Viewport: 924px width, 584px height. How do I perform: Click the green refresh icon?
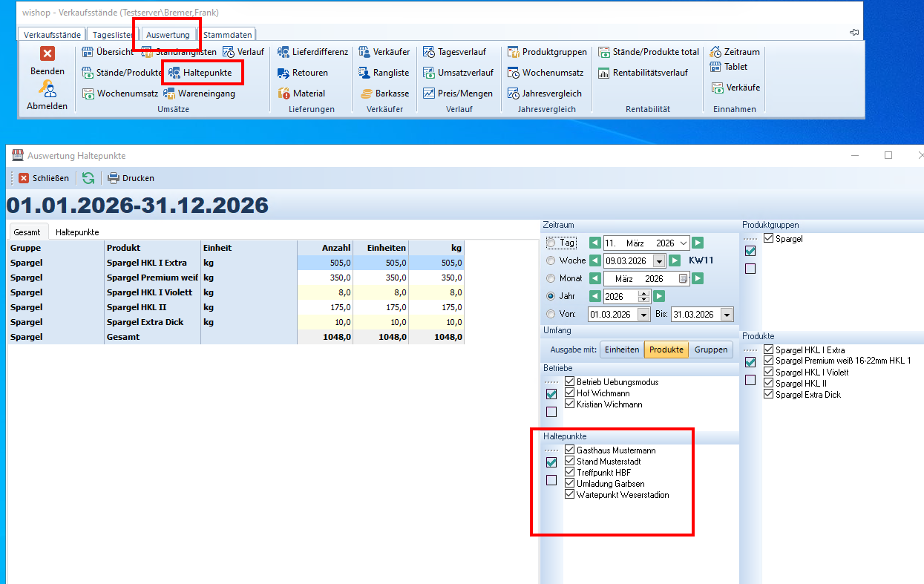(88, 178)
